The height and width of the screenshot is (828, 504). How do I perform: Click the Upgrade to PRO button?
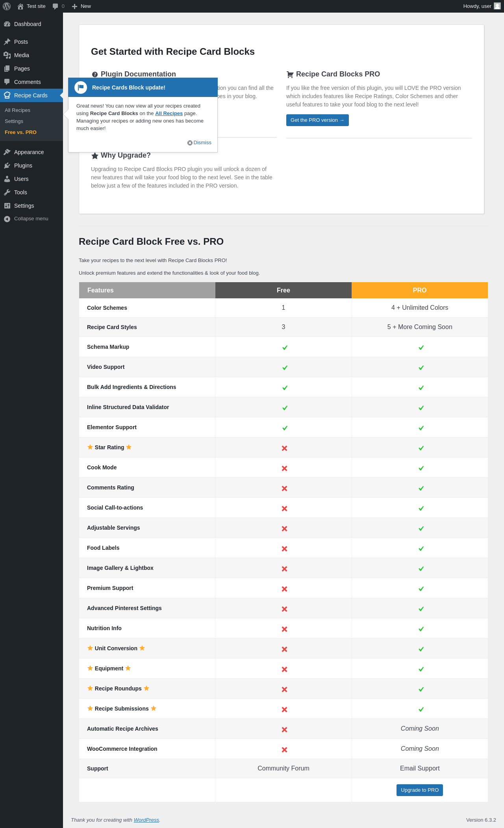point(420,790)
